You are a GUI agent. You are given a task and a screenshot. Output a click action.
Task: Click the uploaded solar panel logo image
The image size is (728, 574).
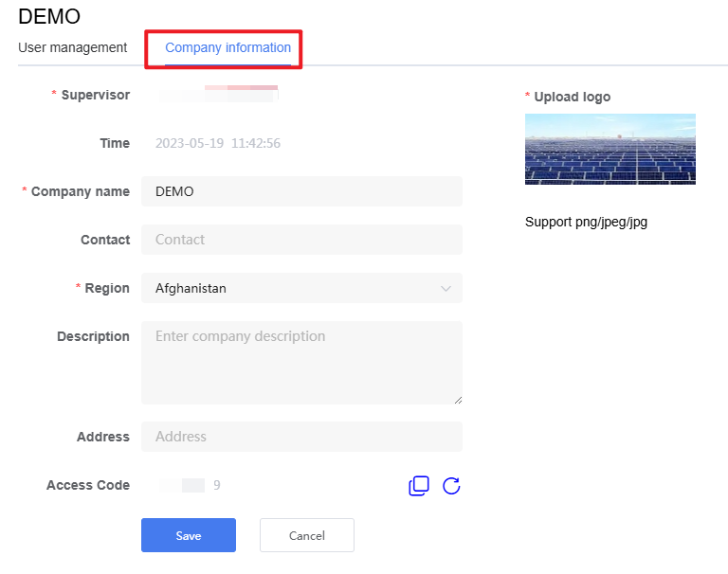click(610, 149)
